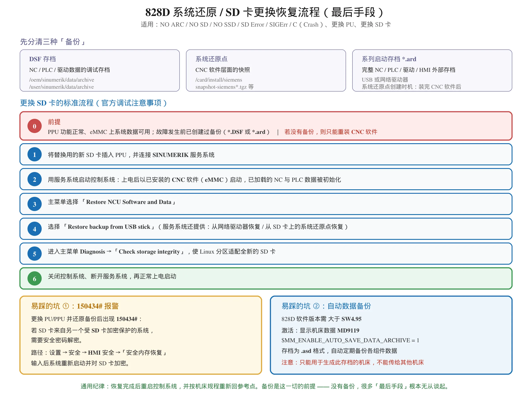Click the text '更换 PU/PPU 并还原备份后出现 150434#'

(84, 319)
